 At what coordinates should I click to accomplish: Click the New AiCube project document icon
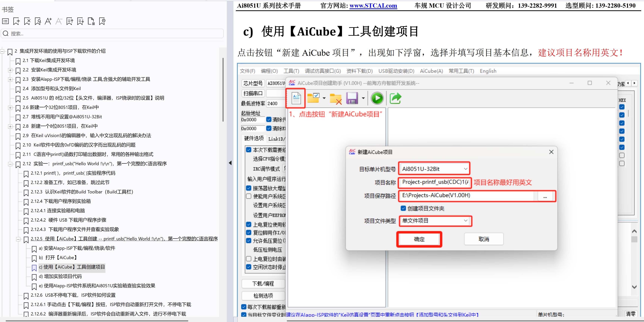296,98
